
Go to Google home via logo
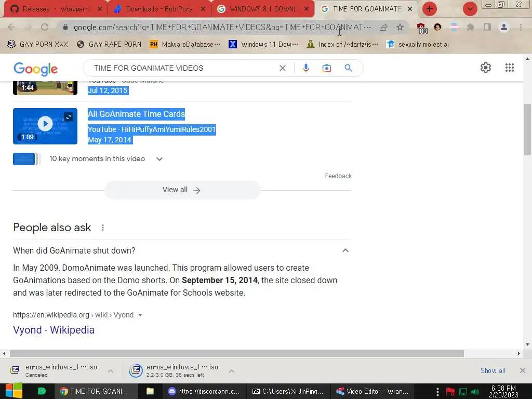pos(36,69)
